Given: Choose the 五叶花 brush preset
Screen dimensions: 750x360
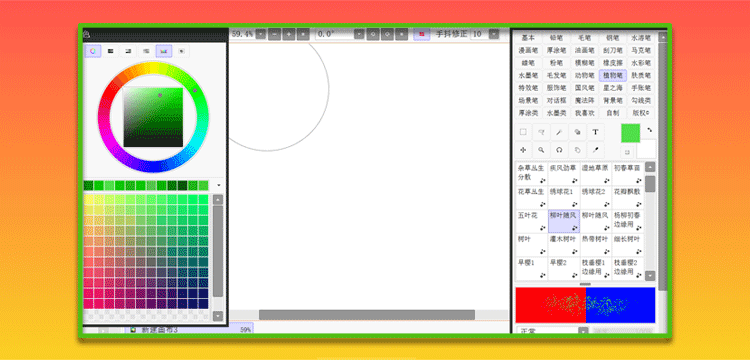Looking at the screenshot, I should [x=531, y=221].
